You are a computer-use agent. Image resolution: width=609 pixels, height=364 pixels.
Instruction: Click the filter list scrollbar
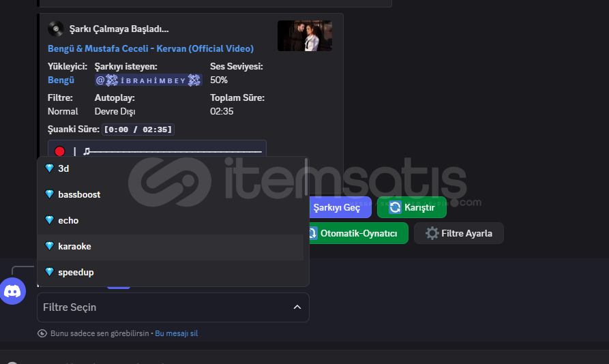click(306, 177)
